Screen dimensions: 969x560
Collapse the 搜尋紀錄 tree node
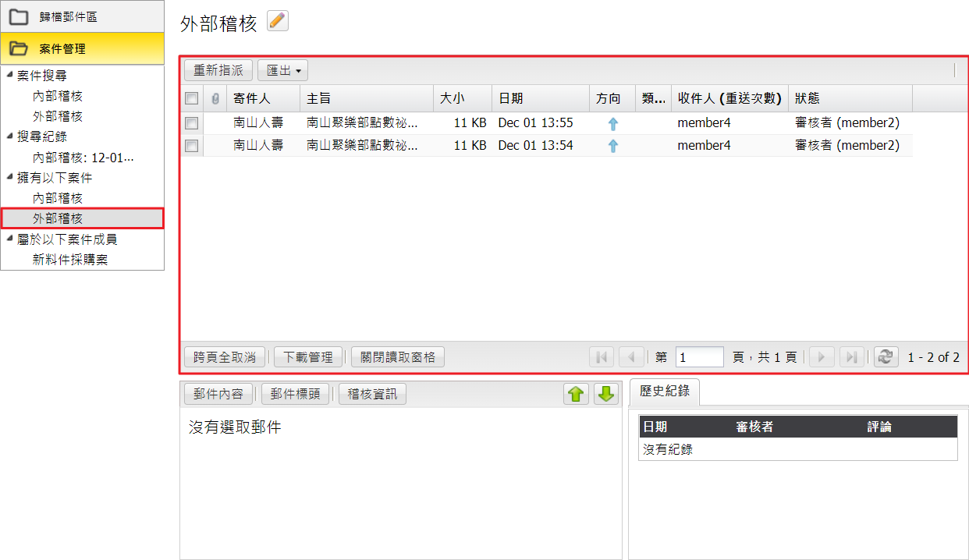click(x=9, y=136)
